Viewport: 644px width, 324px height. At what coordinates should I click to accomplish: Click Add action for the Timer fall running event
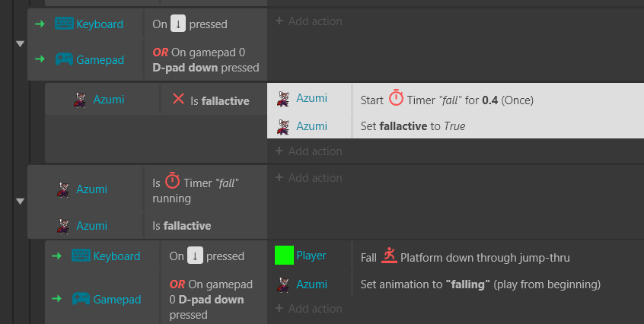(x=308, y=177)
